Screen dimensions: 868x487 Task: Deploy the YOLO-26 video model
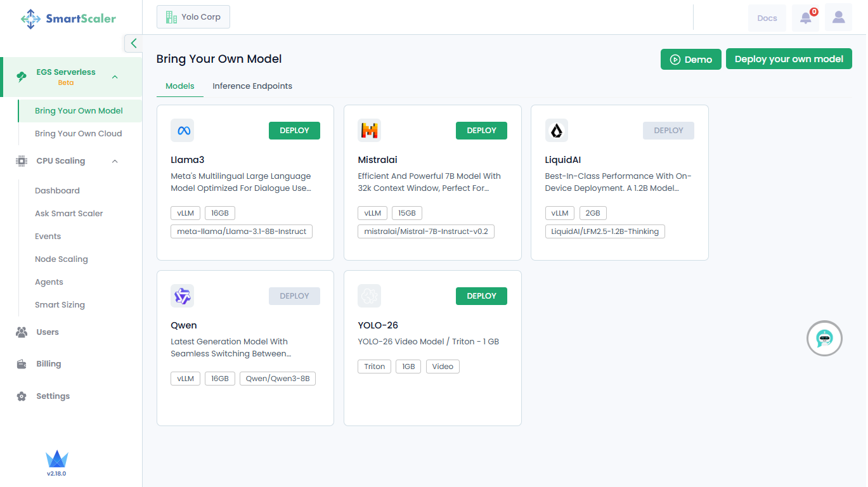coord(481,296)
